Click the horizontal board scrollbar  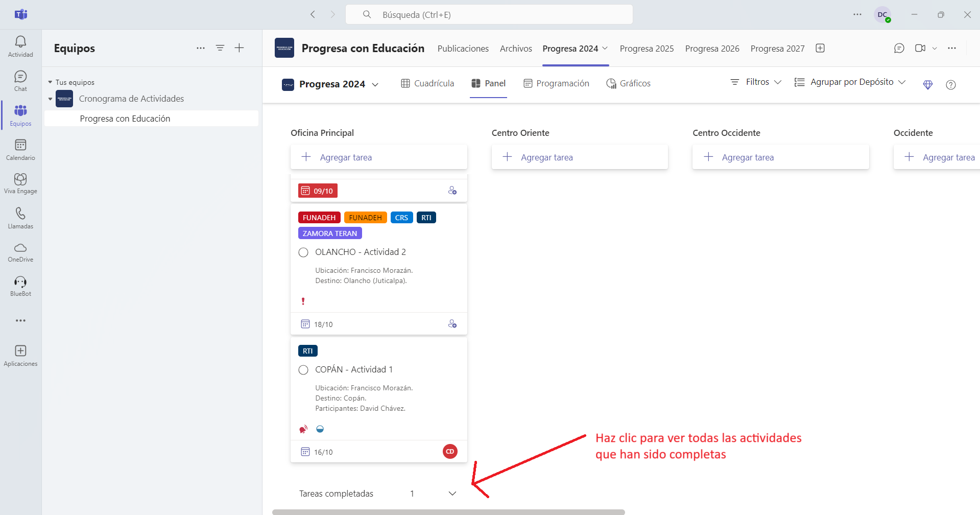448,512
